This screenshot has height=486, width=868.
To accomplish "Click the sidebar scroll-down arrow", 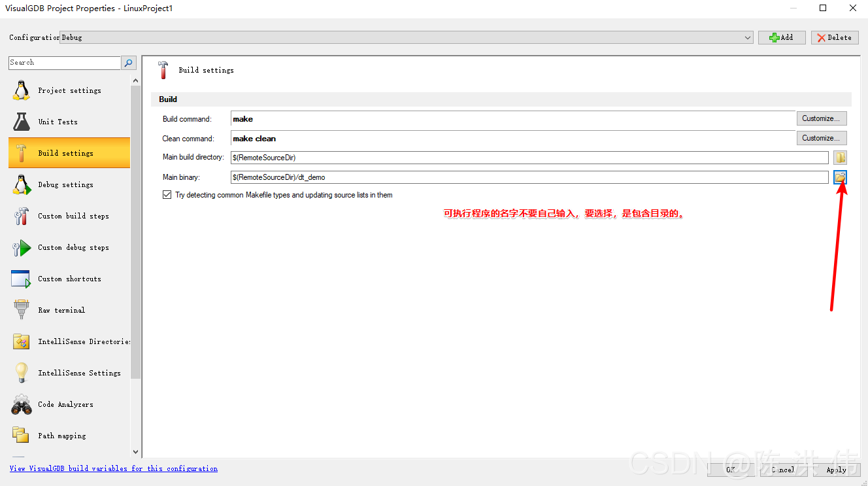I will pyautogui.click(x=136, y=451).
